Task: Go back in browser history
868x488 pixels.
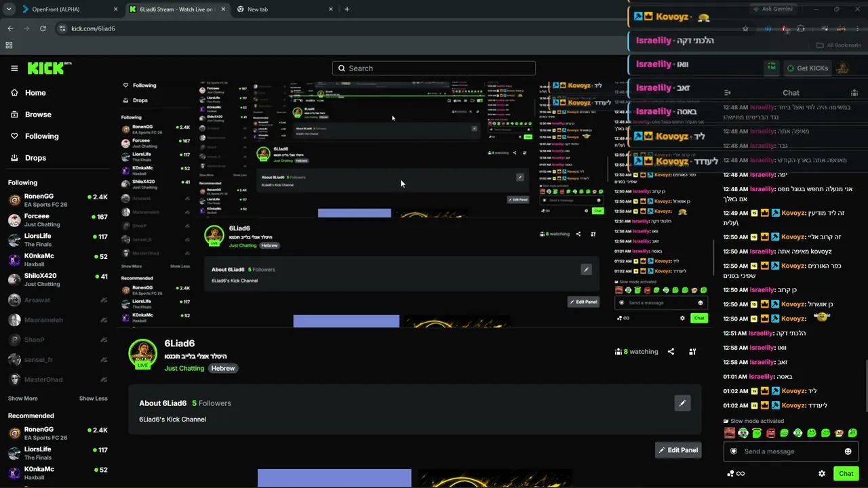Action: [10, 28]
